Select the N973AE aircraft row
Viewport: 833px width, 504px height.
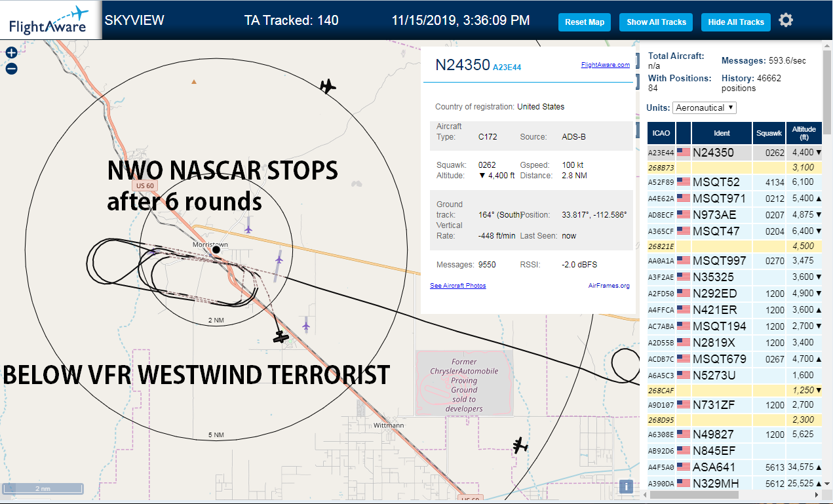pos(735,214)
